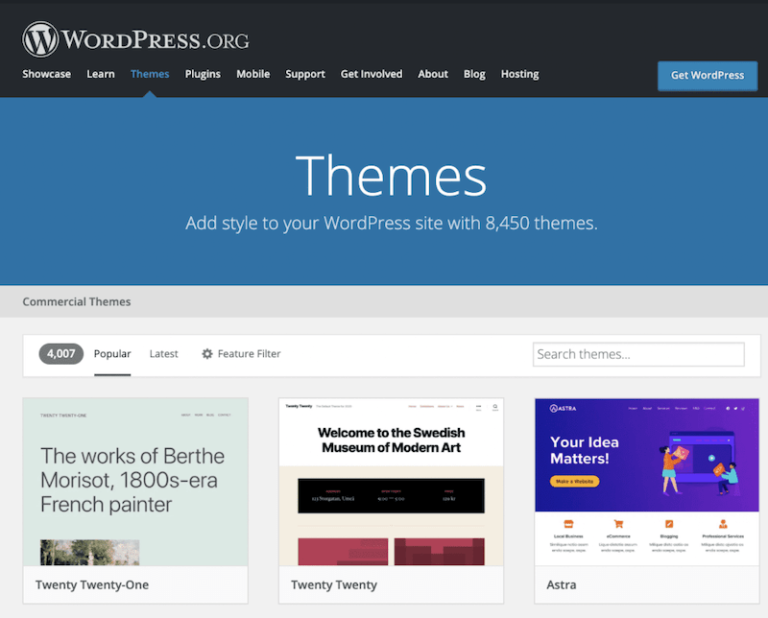Open the Hosting page

point(520,74)
